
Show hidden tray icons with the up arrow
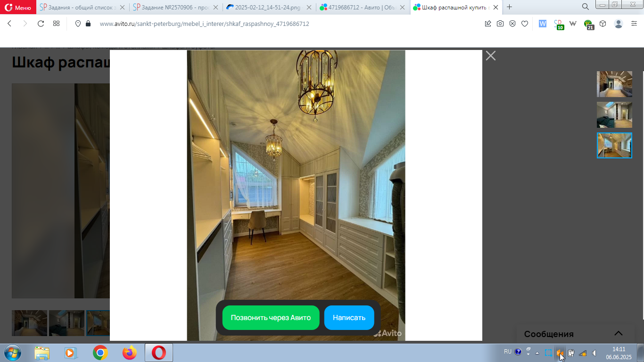pyautogui.click(x=537, y=353)
